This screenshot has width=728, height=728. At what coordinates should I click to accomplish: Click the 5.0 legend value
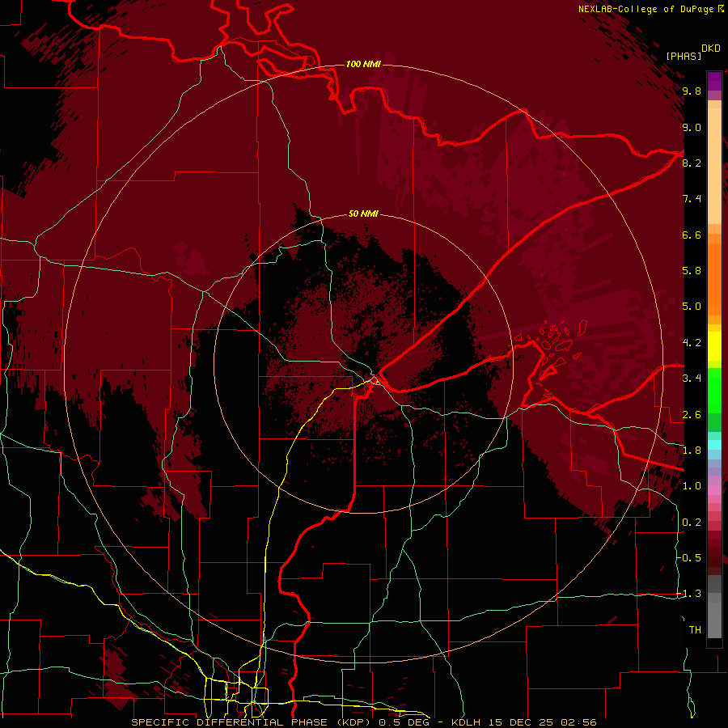pyautogui.click(x=692, y=307)
